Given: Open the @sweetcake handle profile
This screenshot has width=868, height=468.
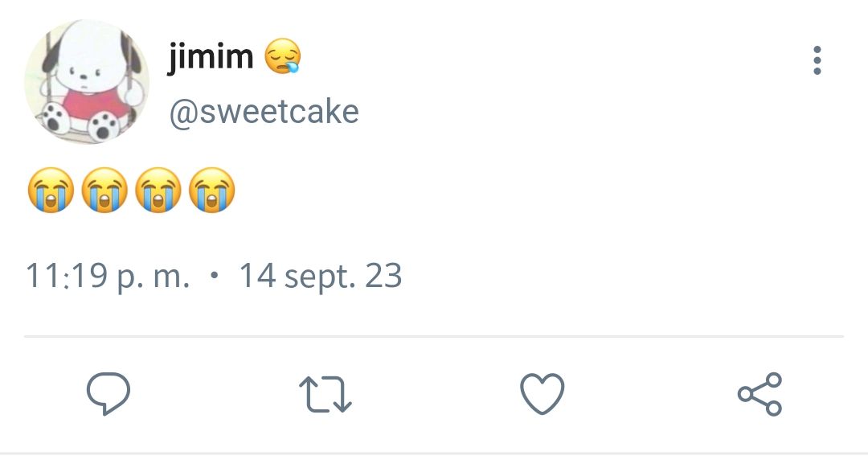Looking at the screenshot, I should click(264, 112).
